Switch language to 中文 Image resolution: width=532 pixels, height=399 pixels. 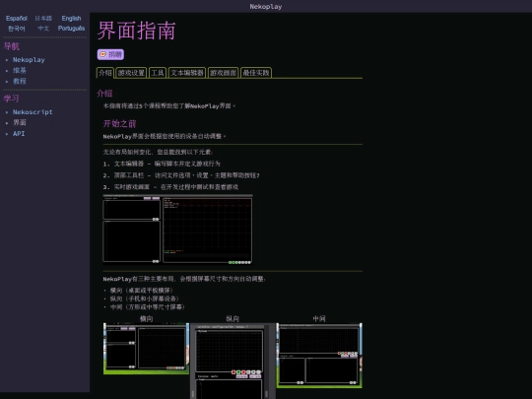coord(43,29)
